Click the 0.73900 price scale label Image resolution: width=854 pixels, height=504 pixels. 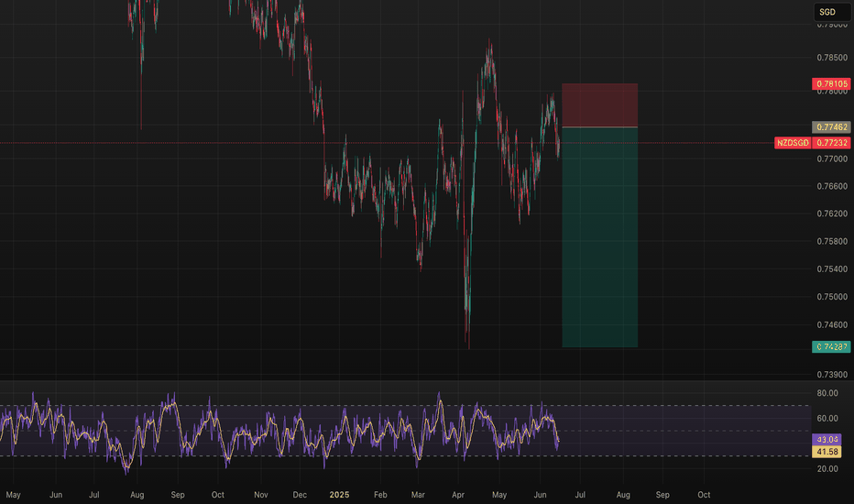(832, 374)
